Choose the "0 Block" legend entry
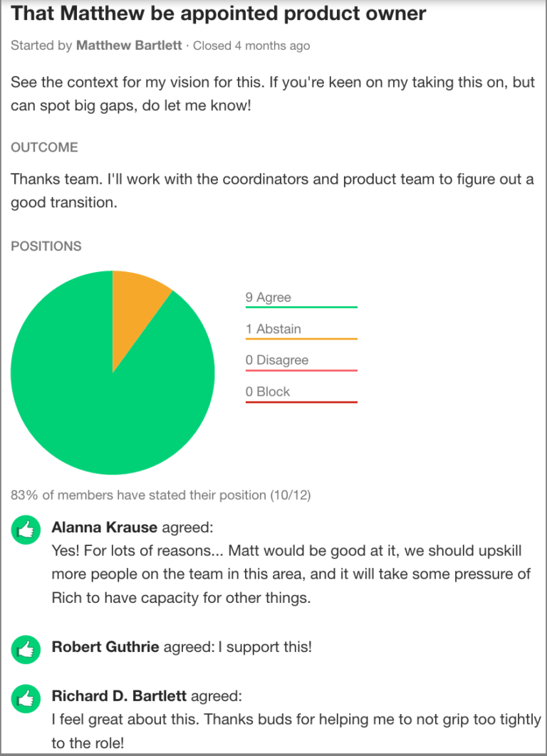This screenshot has width=547, height=756. pos(268,392)
